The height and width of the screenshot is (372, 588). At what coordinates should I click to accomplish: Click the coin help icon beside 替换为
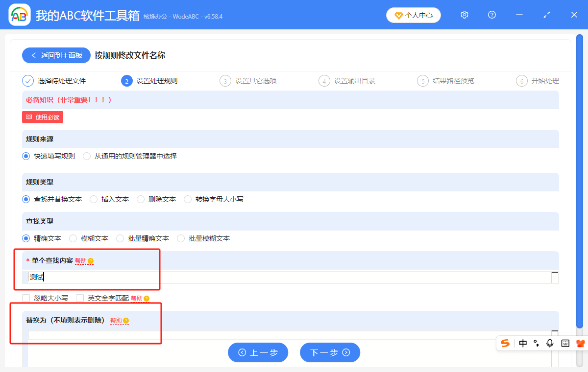(x=126, y=321)
